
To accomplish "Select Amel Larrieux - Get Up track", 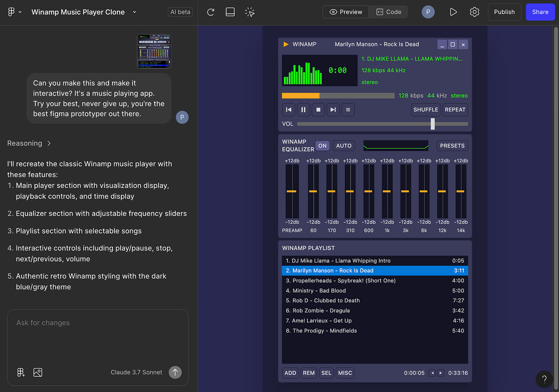I will tap(375, 321).
